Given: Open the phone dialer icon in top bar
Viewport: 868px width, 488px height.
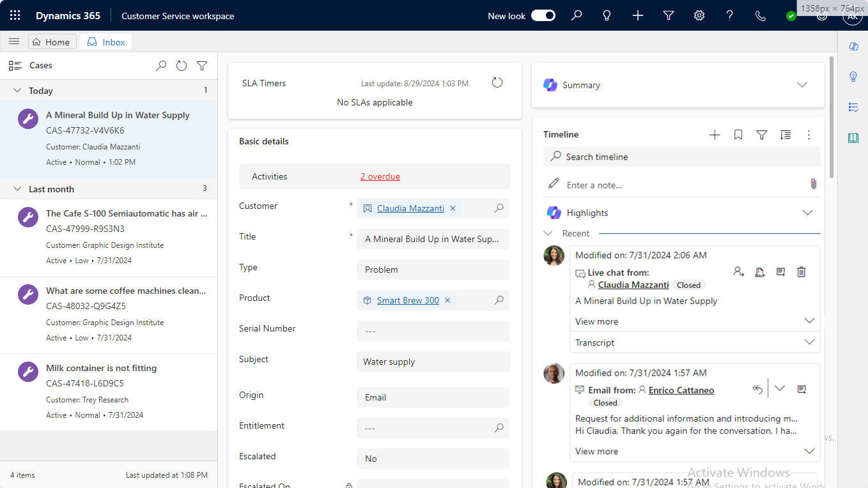Looking at the screenshot, I should tap(761, 15).
